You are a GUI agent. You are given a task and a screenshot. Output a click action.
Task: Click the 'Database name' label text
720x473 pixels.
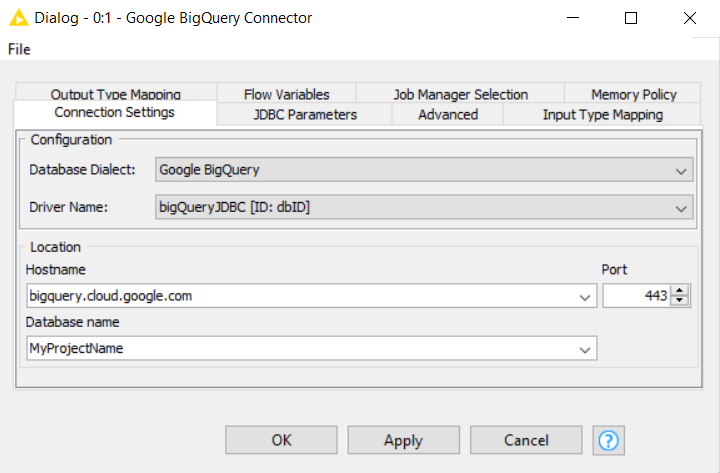coord(73,322)
